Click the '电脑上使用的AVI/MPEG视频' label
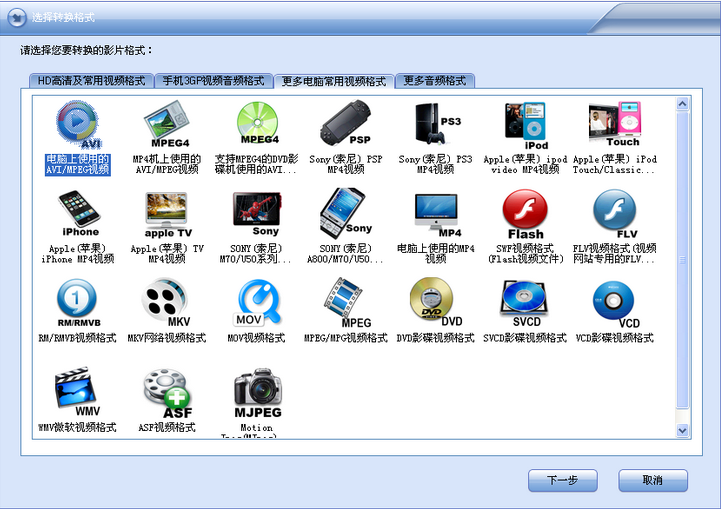Image resolution: width=721 pixels, height=509 pixels. click(x=78, y=164)
